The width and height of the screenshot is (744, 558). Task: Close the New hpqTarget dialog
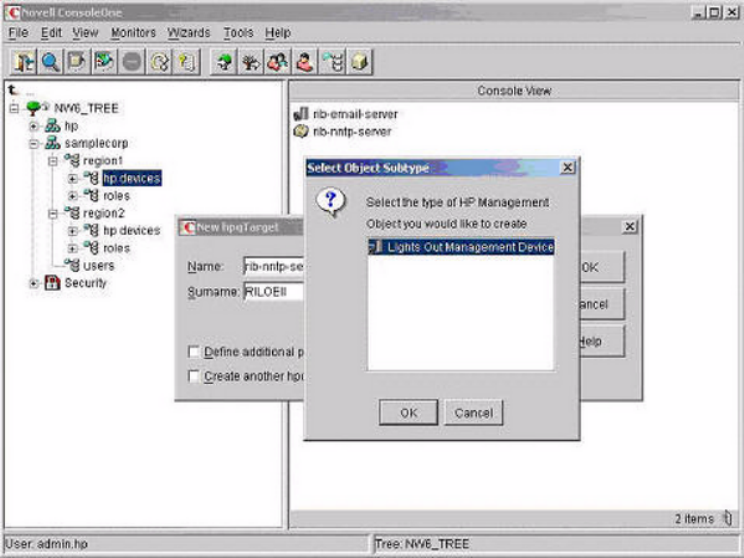coord(630,227)
